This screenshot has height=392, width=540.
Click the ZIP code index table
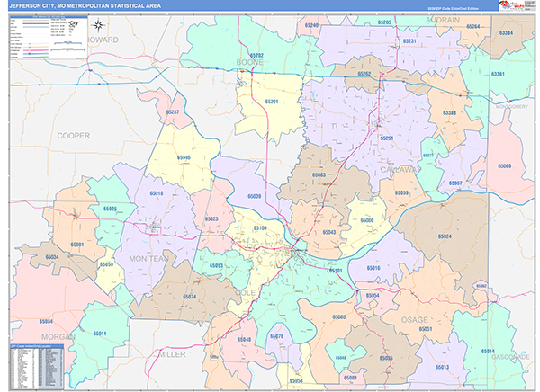[36, 366]
